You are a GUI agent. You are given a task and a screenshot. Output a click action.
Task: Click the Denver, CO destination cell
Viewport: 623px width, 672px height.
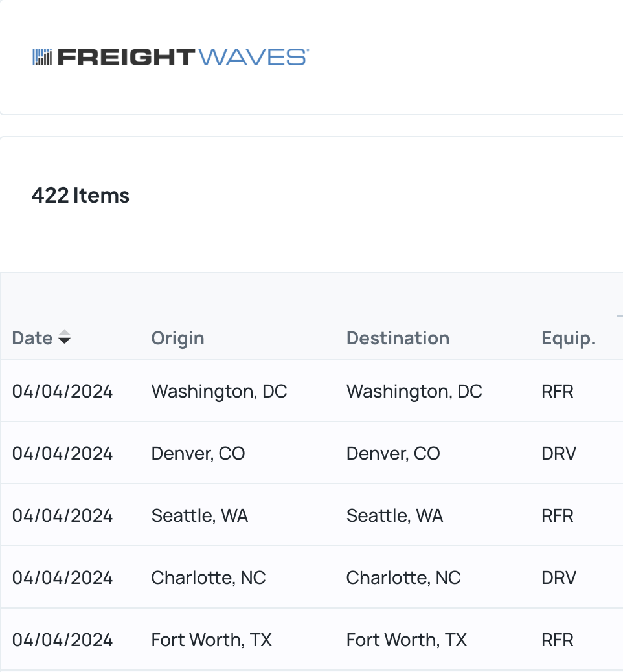coord(393,453)
